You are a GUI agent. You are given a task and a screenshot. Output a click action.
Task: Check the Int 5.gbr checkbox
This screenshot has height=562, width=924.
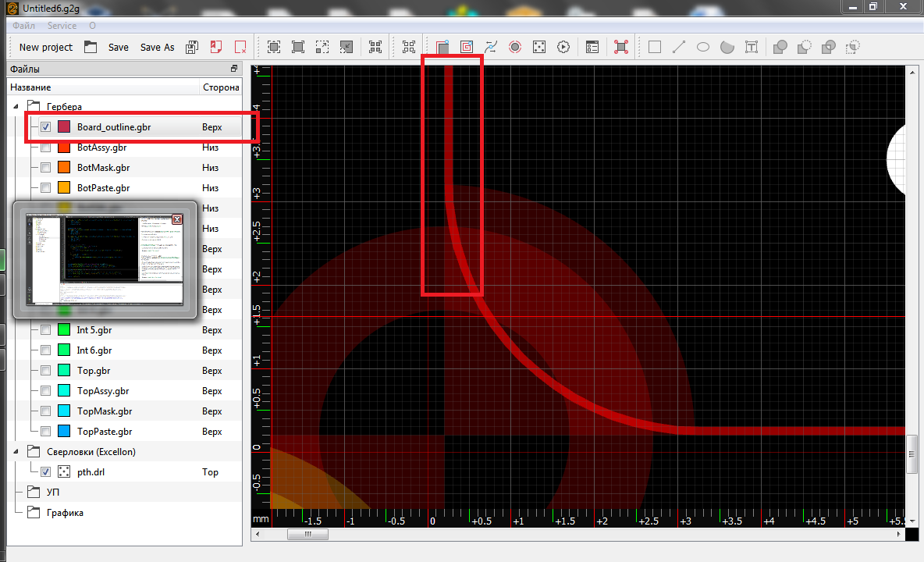coord(45,330)
